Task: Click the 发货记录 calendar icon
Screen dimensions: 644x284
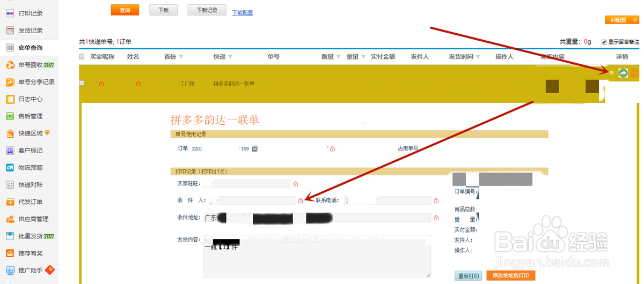Action: click(x=10, y=31)
